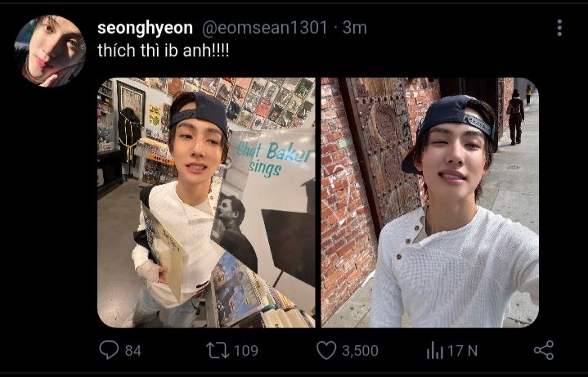Click the retweet count 109

point(245,350)
